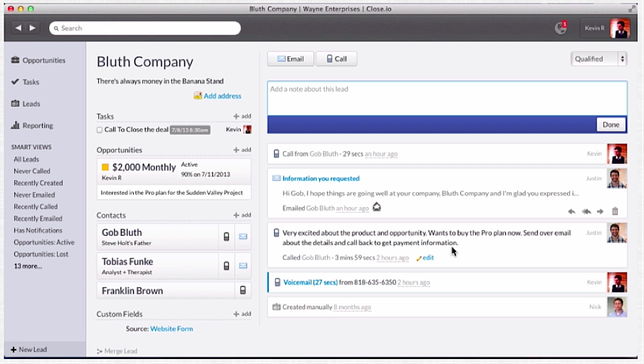The image size is (644, 364).
Task: Click inside the Search field
Action: (x=145, y=28)
